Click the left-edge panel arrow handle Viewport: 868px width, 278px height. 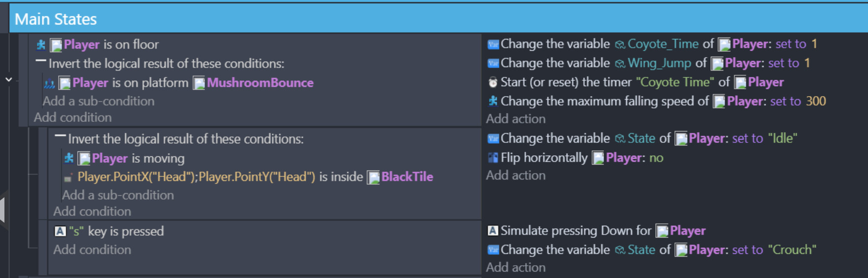click(2, 209)
